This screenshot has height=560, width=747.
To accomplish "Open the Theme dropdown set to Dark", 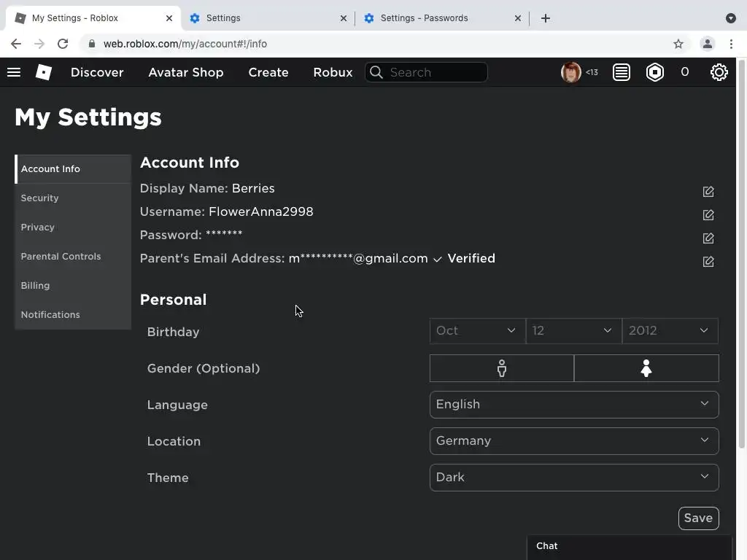I will [x=574, y=478].
